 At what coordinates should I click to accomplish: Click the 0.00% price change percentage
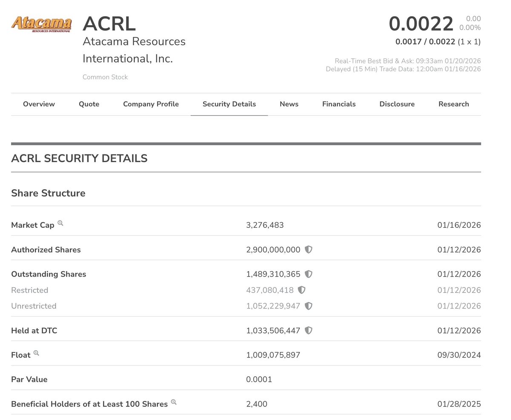pyautogui.click(x=470, y=28)
